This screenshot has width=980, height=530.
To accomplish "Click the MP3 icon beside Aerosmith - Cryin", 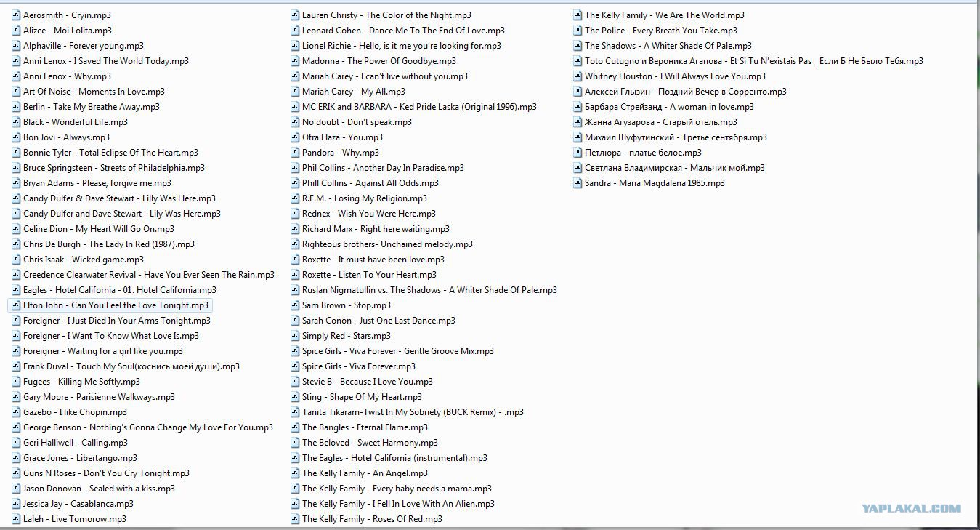I will (x=16, y=15).
